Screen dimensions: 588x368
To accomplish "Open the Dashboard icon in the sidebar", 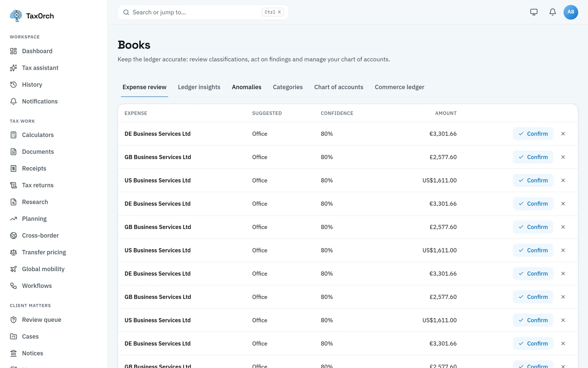I will click(x=14, y=51).
